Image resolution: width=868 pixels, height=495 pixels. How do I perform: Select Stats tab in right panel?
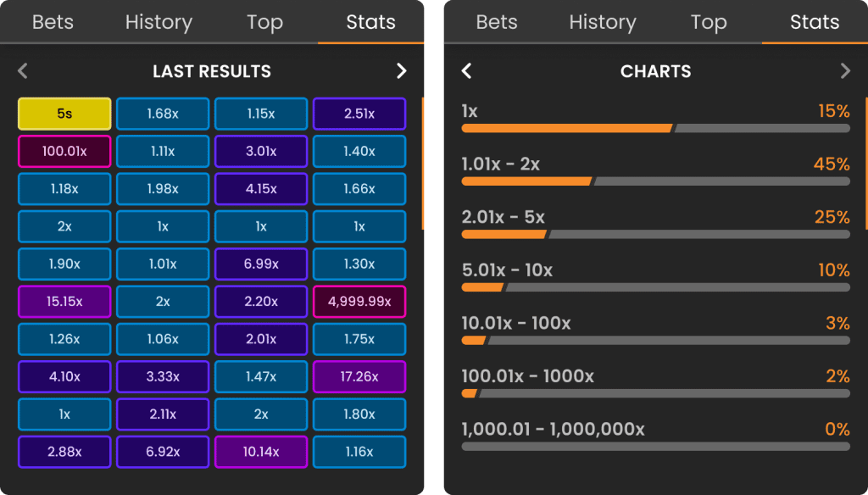pos(815,22)
